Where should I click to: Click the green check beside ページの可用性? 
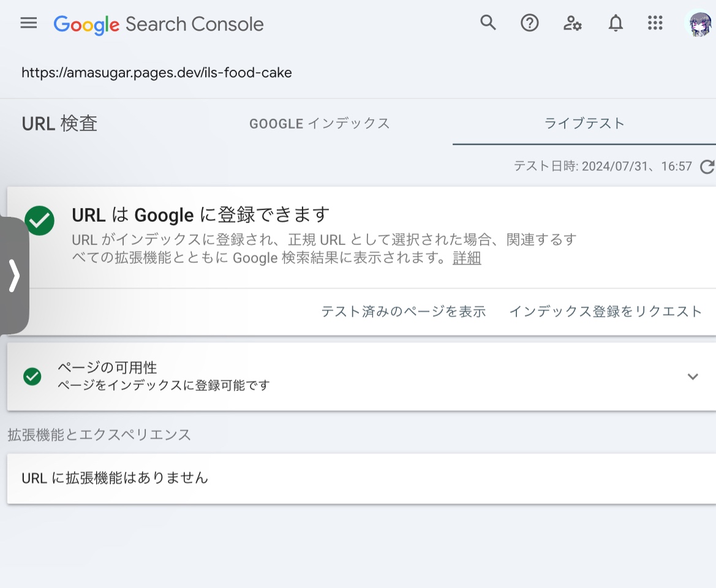pyautogui.click(x=32, y=377)
